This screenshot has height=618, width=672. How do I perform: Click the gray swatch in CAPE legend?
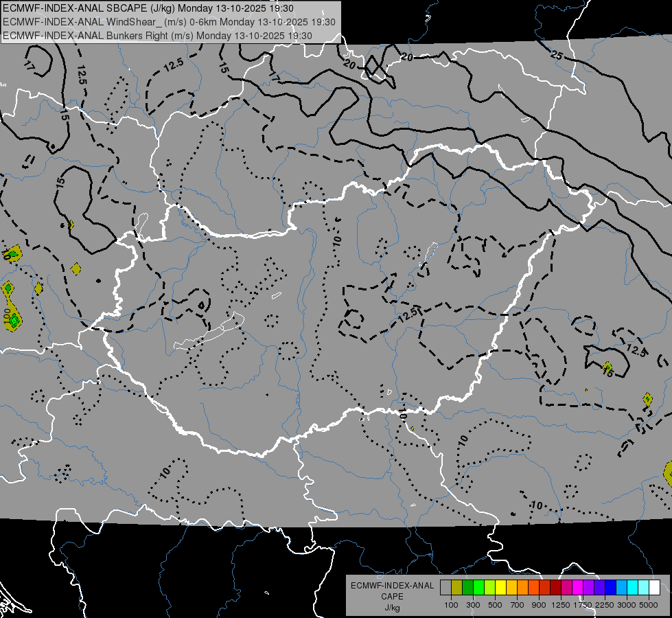(x=445, y=588)
